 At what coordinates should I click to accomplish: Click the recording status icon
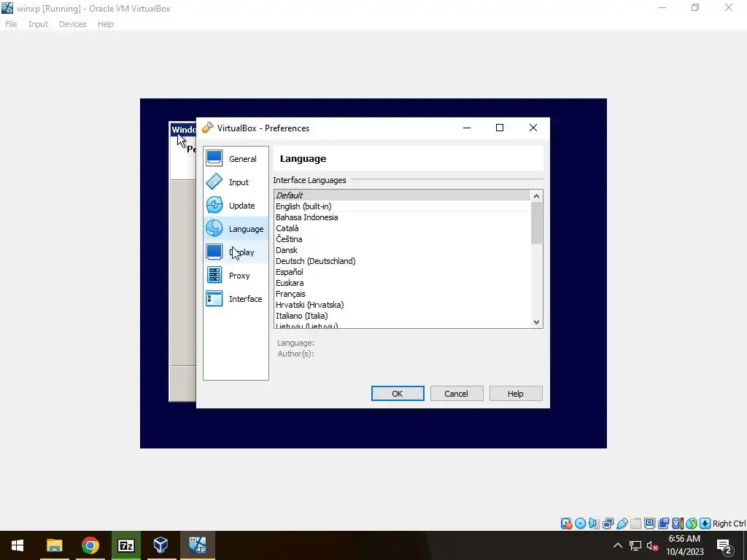663,524
